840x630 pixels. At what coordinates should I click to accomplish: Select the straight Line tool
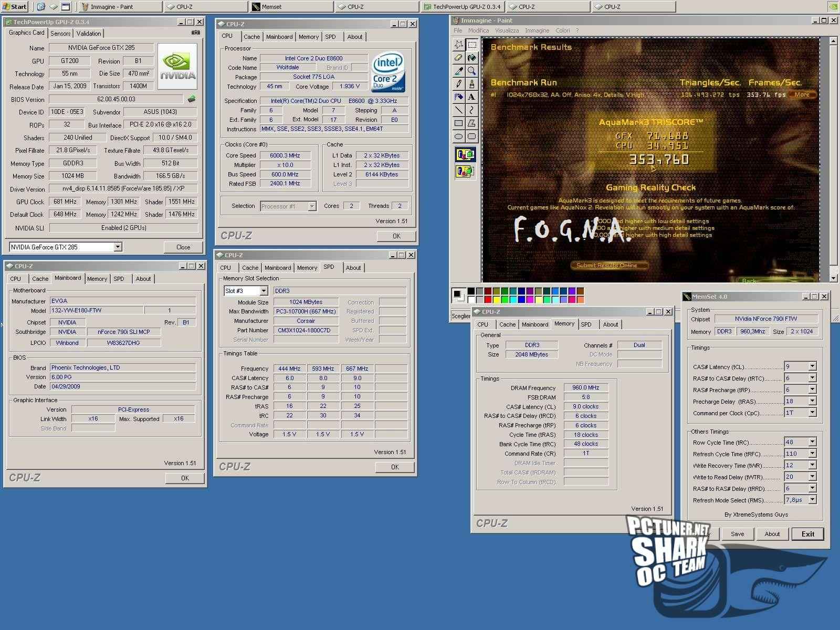point(458,110)
